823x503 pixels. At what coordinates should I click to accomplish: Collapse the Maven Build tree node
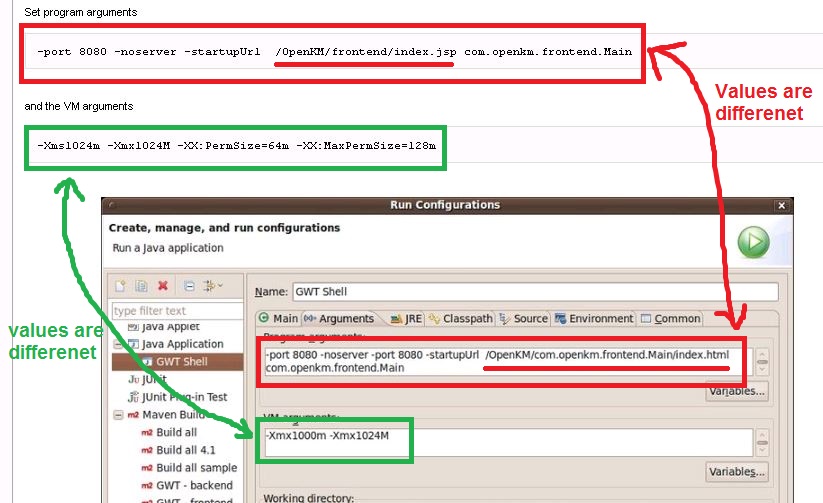[119, 414]
